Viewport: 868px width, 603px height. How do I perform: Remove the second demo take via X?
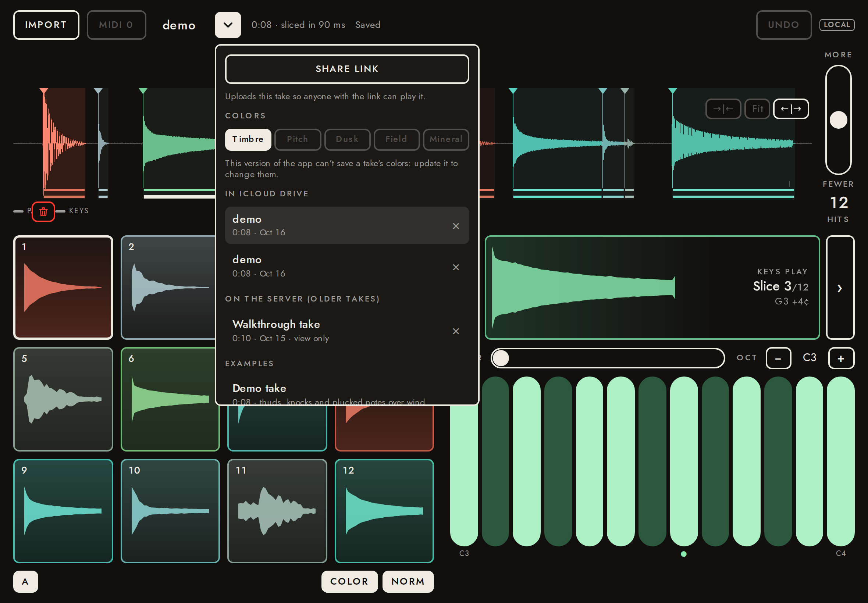click(456, 267)
